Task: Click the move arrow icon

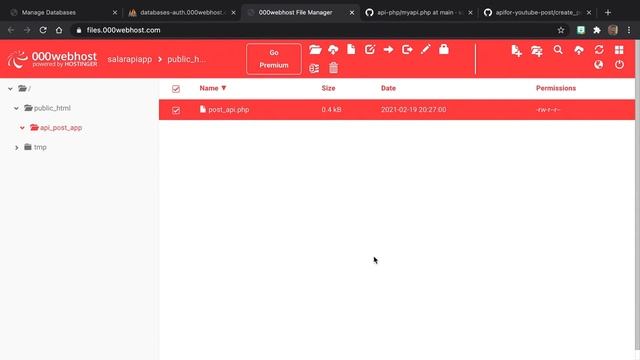Action: coord(389,49)
